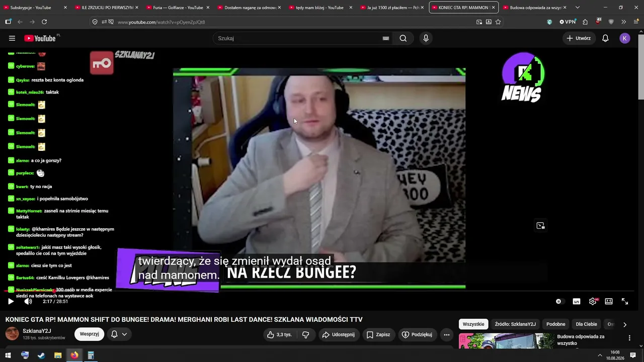Go back in browser history
Screen dimensions: 644x362
click(20, 22)
